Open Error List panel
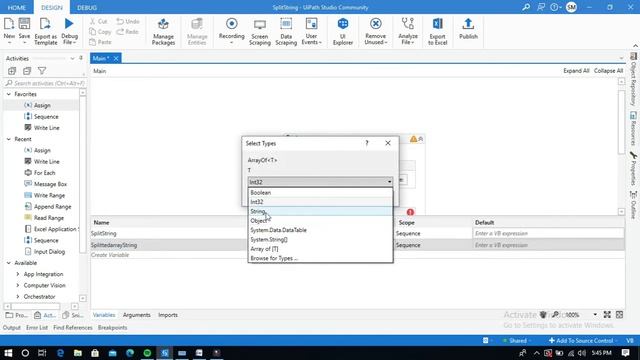Screen dimensions: 640x360 [37, 327]
